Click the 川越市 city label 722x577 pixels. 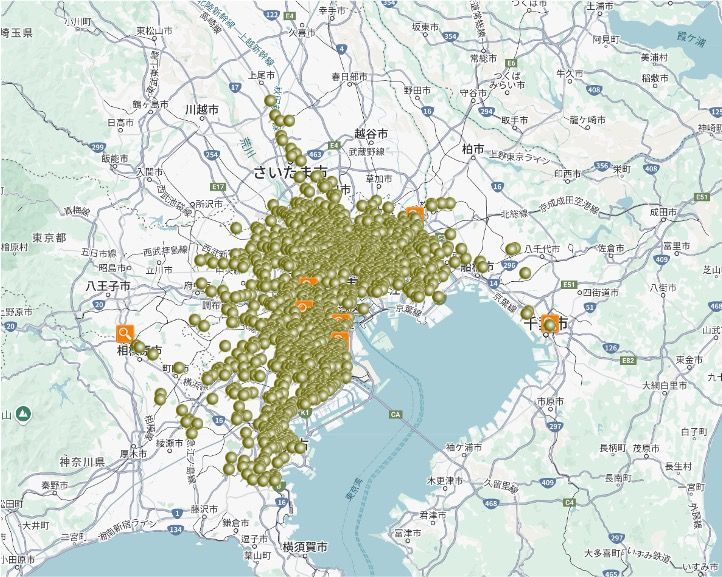pos(202,110)
